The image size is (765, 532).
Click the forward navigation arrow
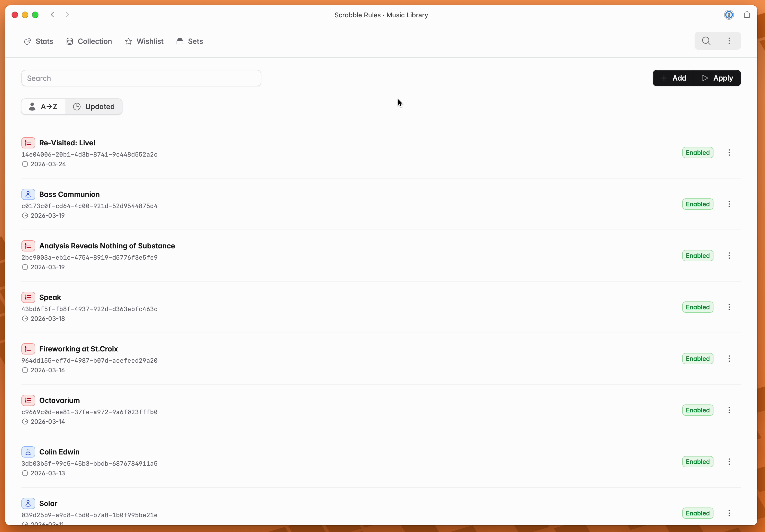(x=67, y=15)
